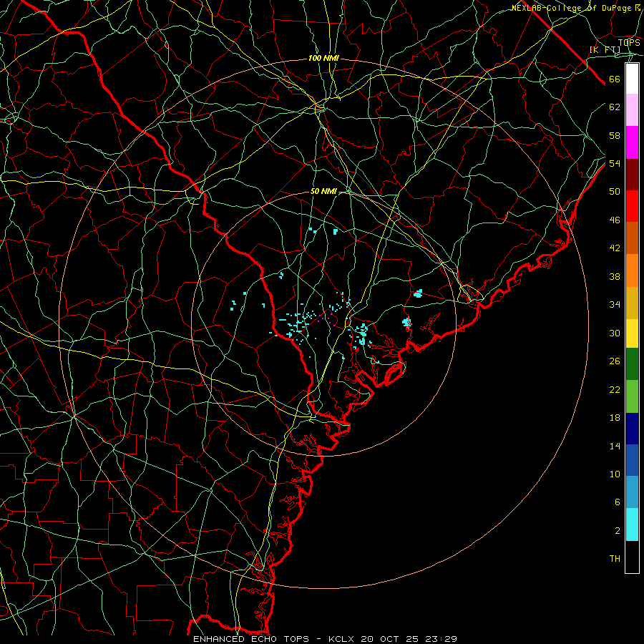Click the legend value 22
The image size is (644, 644).
(615, 390)
